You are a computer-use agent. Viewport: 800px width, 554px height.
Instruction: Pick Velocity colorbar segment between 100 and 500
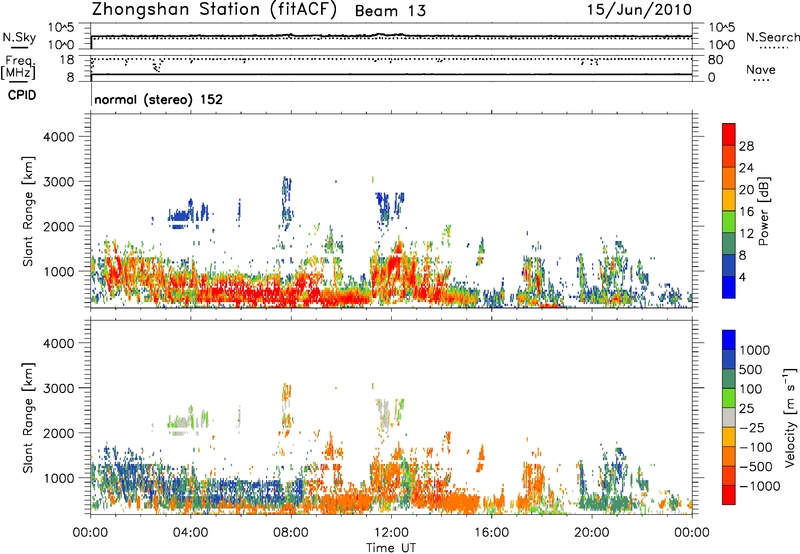click(729, 379)
